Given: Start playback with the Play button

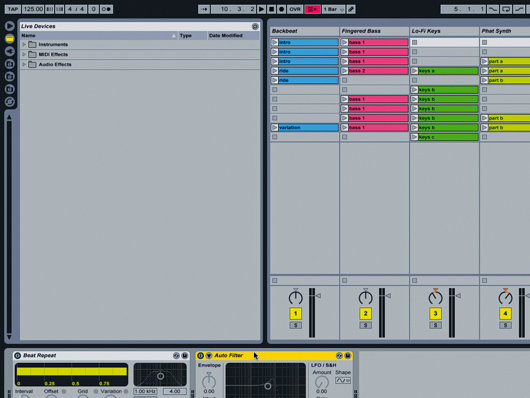Looking at the screenshot, I should [261, 9].
